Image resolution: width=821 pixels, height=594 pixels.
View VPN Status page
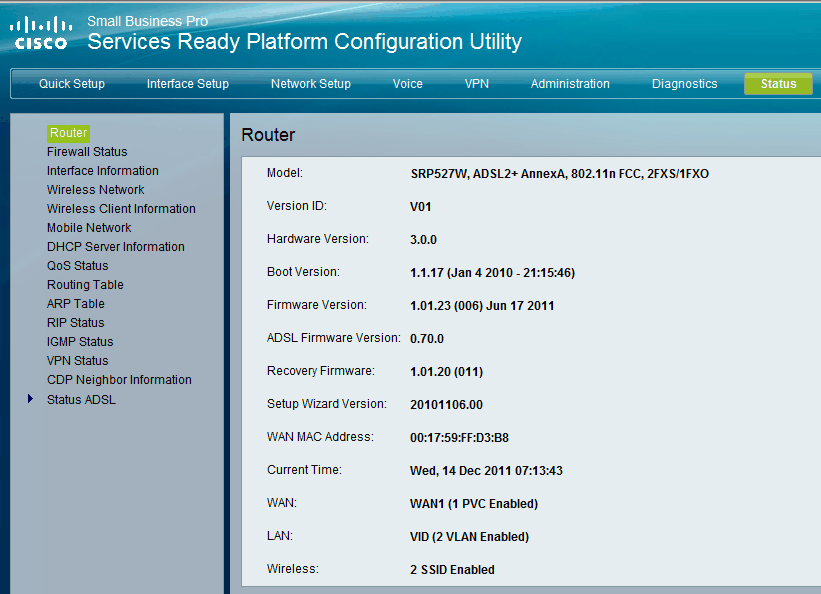(x=77, y=361)
